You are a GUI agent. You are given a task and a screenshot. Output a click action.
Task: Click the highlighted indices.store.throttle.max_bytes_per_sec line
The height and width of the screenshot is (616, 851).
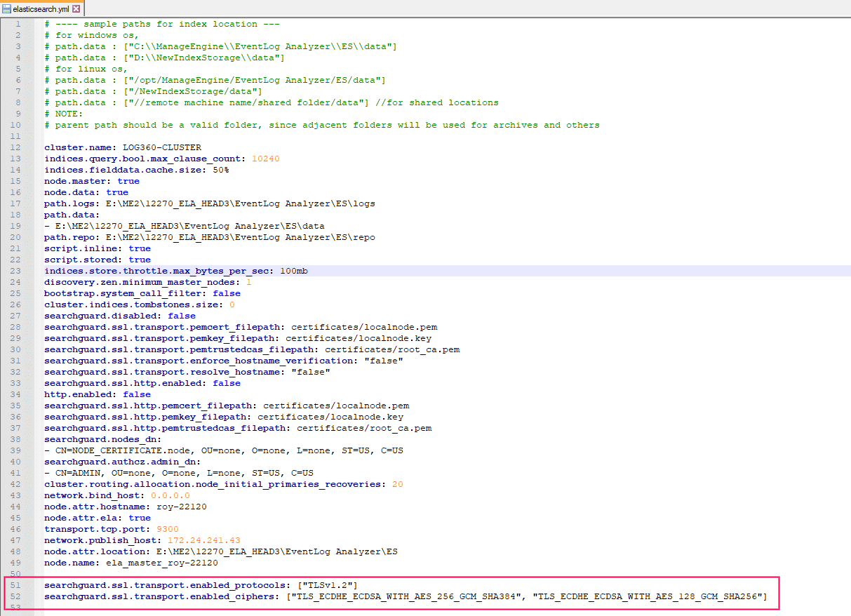click(175, 270)
